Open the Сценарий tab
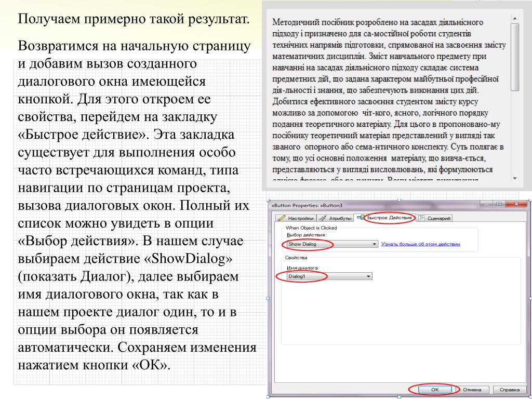This screenshot has height=399, width=532. 435,218
